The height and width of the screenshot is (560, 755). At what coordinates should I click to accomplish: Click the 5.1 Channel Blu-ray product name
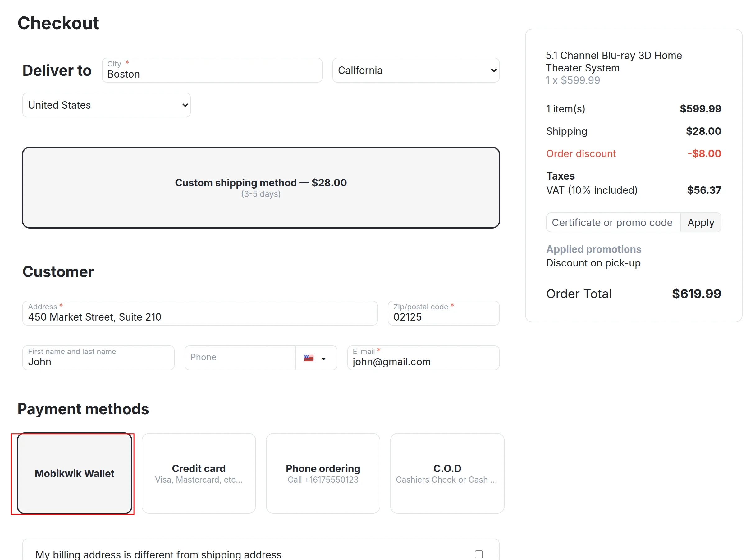614,62
